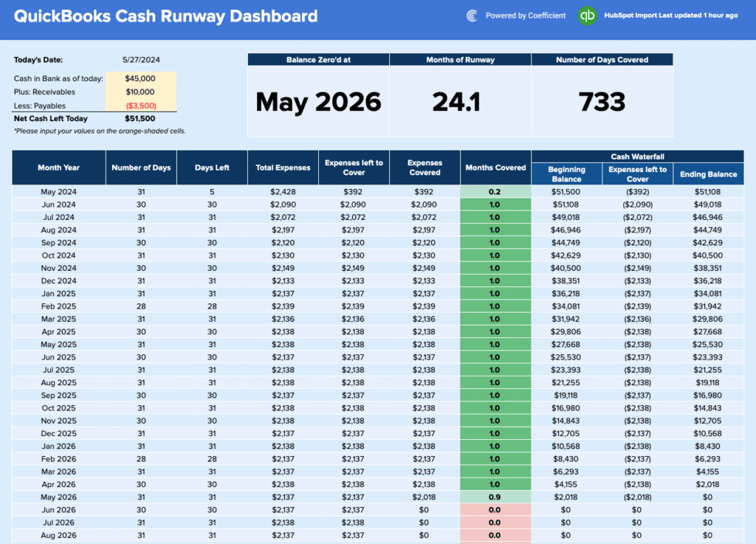Click the Months of Runway header
The image size is (756, 544).
(460, 60)
